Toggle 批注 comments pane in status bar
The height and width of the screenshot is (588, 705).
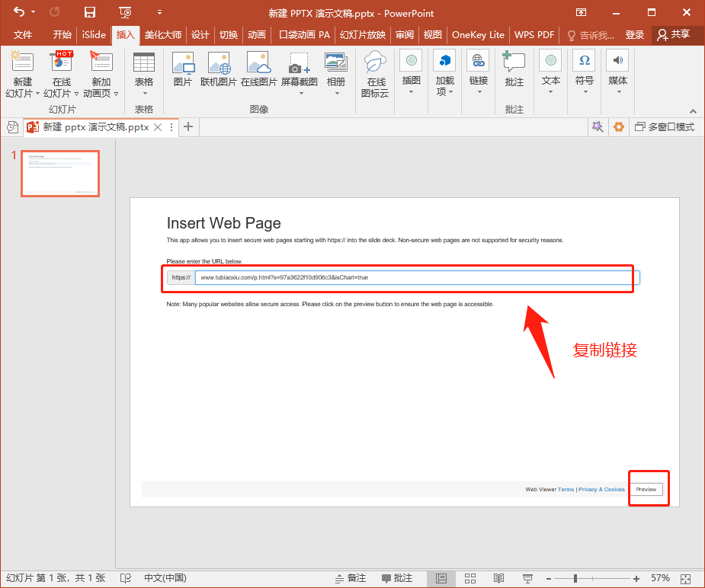pos(397,578)
